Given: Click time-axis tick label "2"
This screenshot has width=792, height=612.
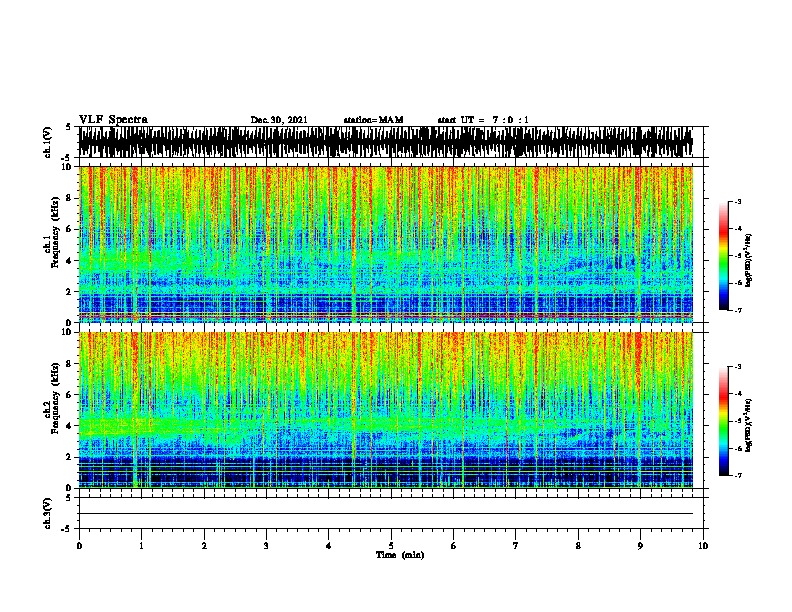Looking at the screenshot, I should tap(204, 546).
